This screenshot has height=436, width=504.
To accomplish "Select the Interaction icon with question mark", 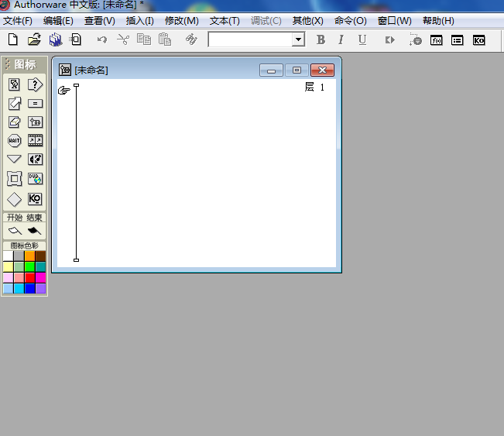I will pos(35,84).
